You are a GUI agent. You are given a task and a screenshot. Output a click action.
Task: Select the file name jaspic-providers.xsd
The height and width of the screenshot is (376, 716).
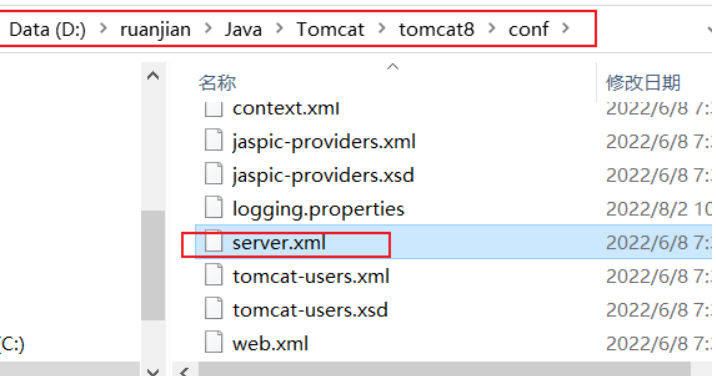pos(323,175)
